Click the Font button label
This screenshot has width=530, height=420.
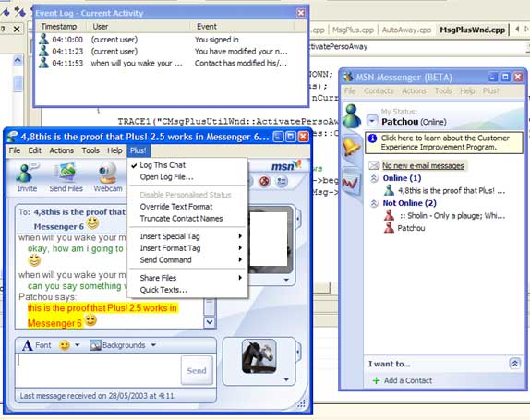pyautogui.click(x=42, y=345)
